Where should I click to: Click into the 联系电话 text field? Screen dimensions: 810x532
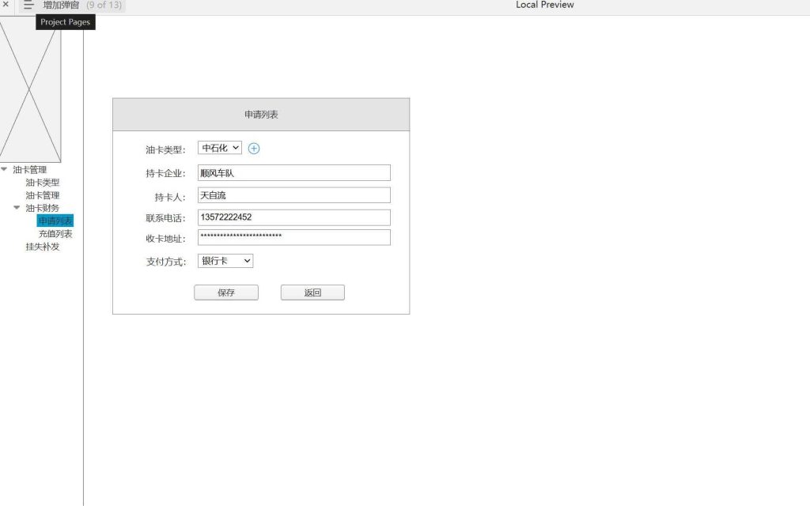click(293, 217)
